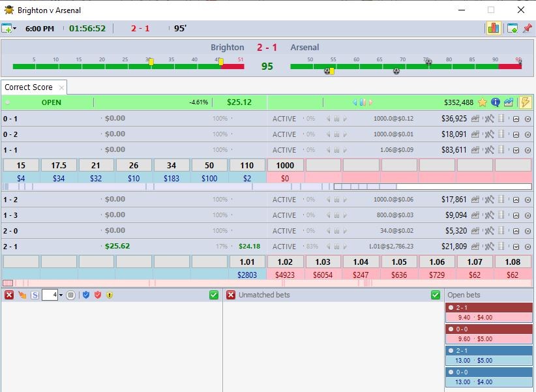The width and height of the screenshot is (536, 392).
Task: Toggle green checkmark in left bets panel
Action: pos(214,295)
